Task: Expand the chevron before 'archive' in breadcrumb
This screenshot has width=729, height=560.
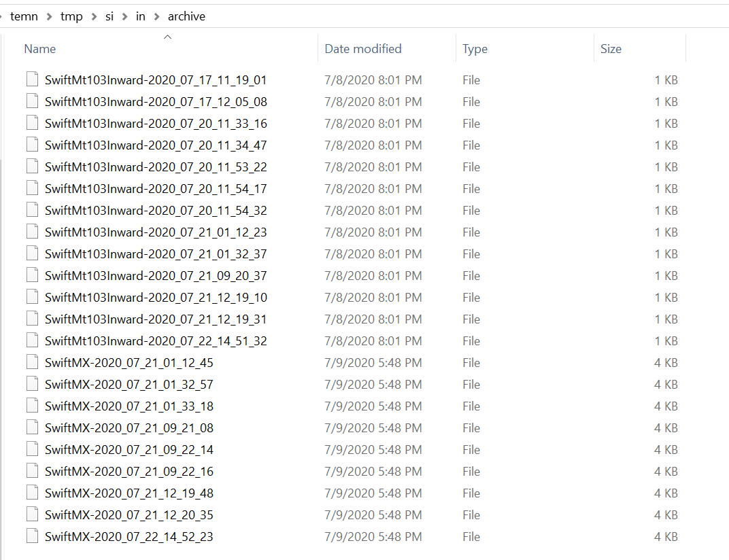Action: pos(156,16)
